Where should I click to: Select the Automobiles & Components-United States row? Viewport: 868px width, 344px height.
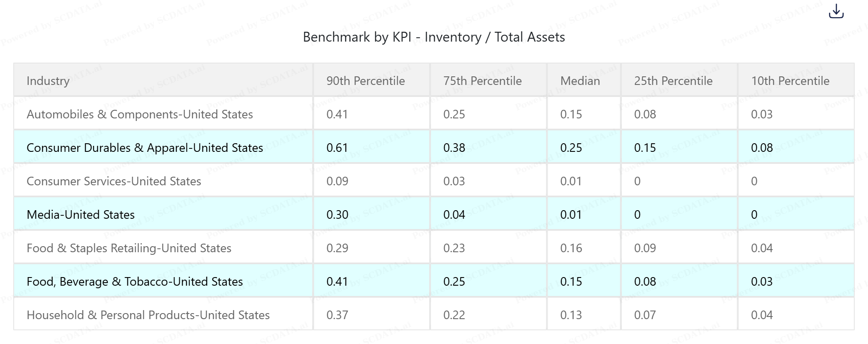tap(140, 114)
